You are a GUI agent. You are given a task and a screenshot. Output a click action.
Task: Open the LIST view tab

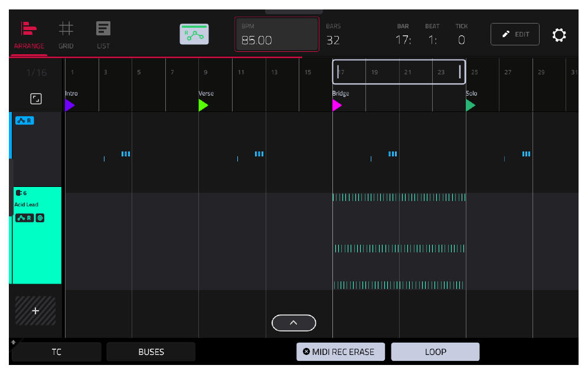[103, 36]
